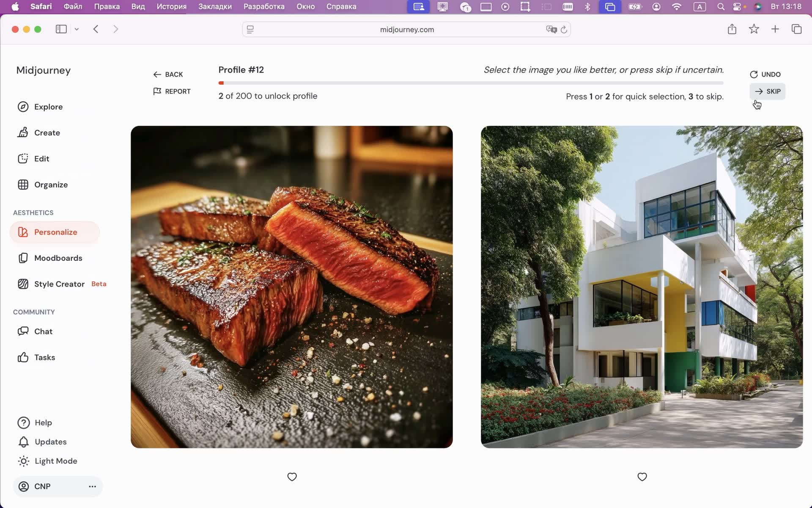812x508 pixels.
Task: Open Style Creator beta
Action: click(x=59, y=284)
